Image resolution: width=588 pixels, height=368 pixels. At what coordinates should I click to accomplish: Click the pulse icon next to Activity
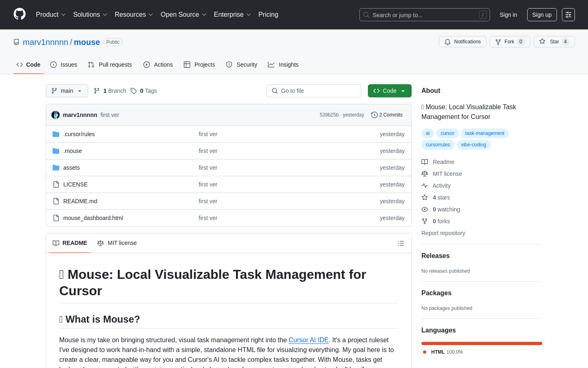coord(425,186)
